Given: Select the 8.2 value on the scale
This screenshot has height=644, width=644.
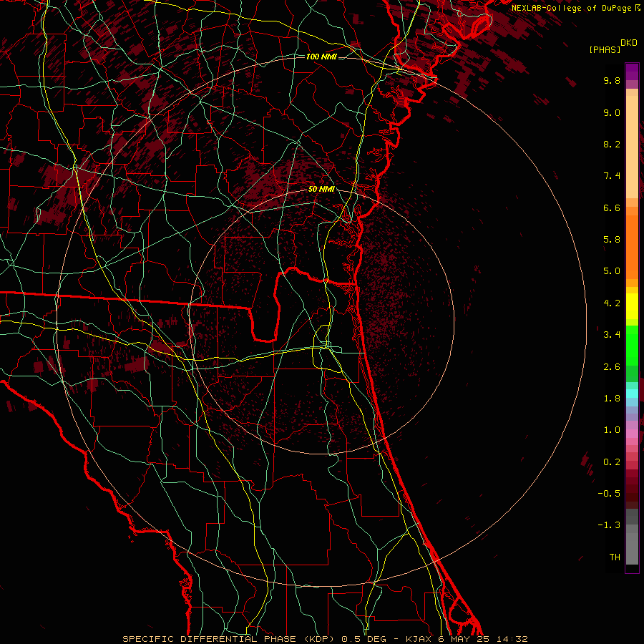Looking at the screenshot, I should click(x=612, y=144).
